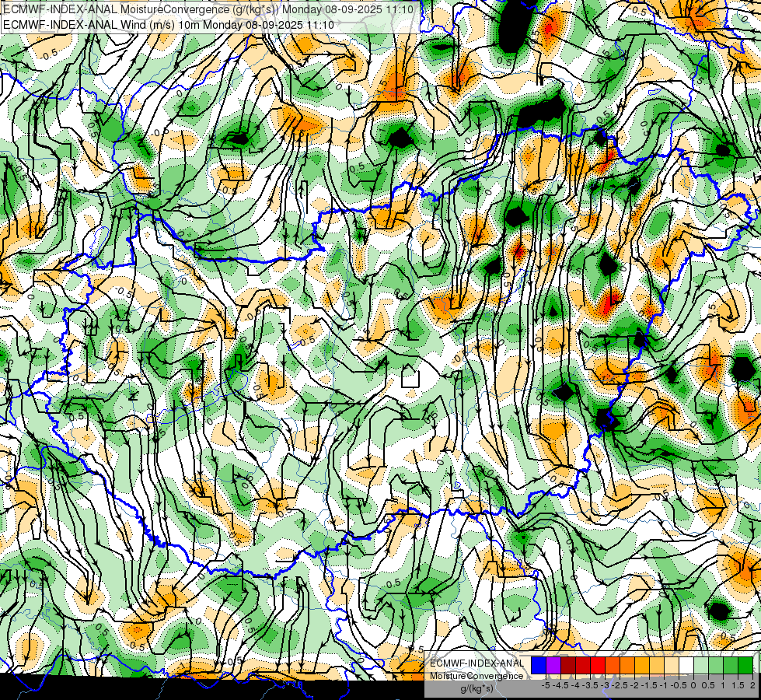The height and width of the screenshot is (700, 761).
Task: Click the legend's MoistureConvergence label
Action: (476, 676)
